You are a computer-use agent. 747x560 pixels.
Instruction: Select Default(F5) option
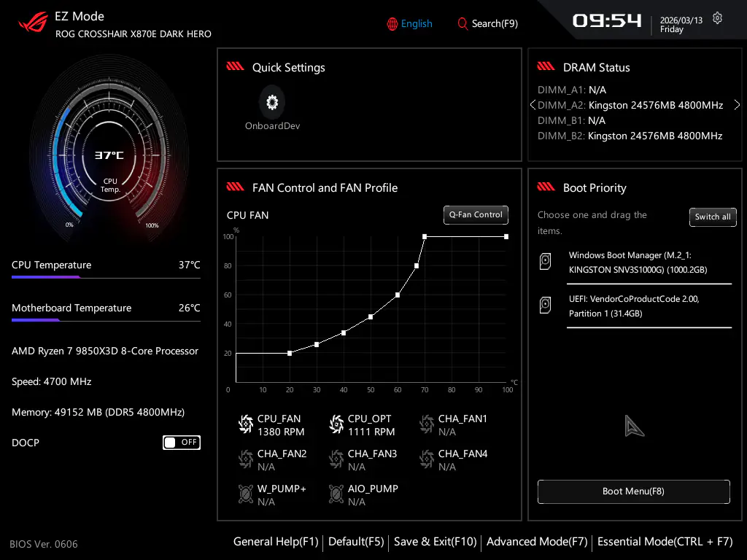click(x=356, y=542)
